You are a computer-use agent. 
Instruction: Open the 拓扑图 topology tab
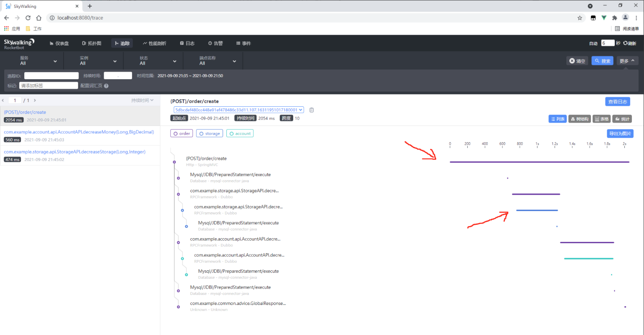(91, 43)
